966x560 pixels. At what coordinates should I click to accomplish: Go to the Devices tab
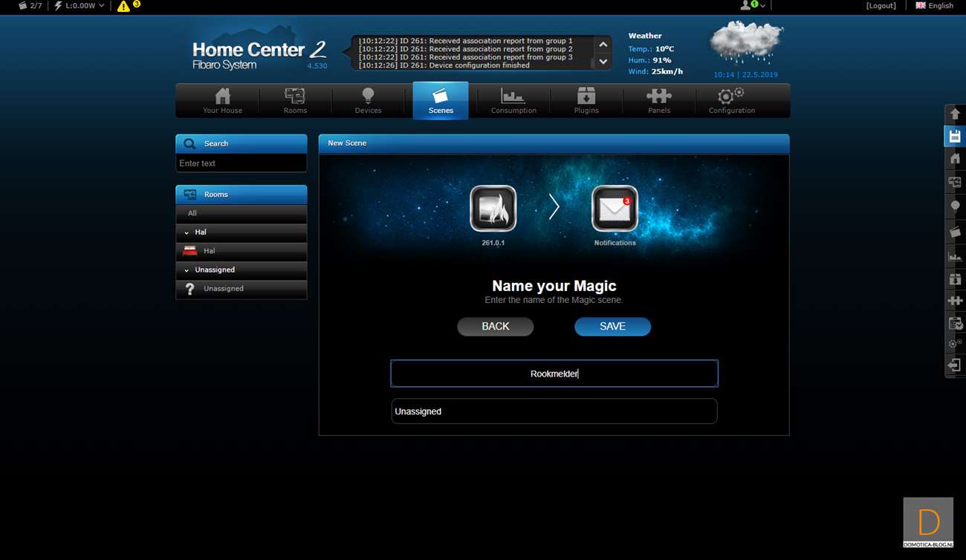point(368,101)
